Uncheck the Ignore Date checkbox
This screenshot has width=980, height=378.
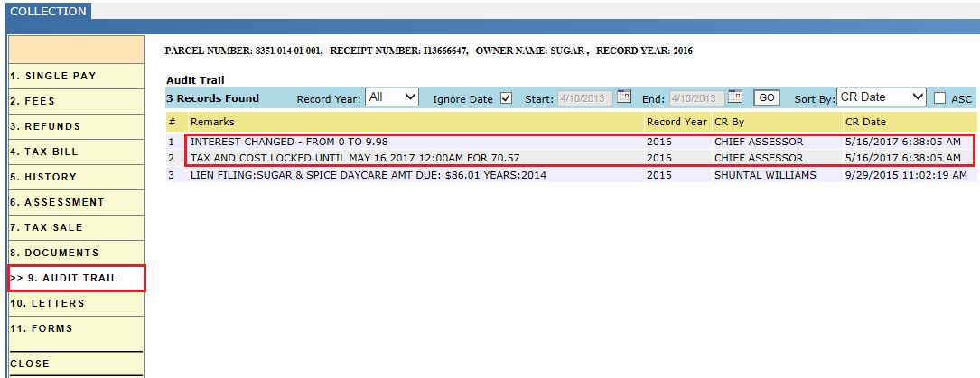pos(506,98)
